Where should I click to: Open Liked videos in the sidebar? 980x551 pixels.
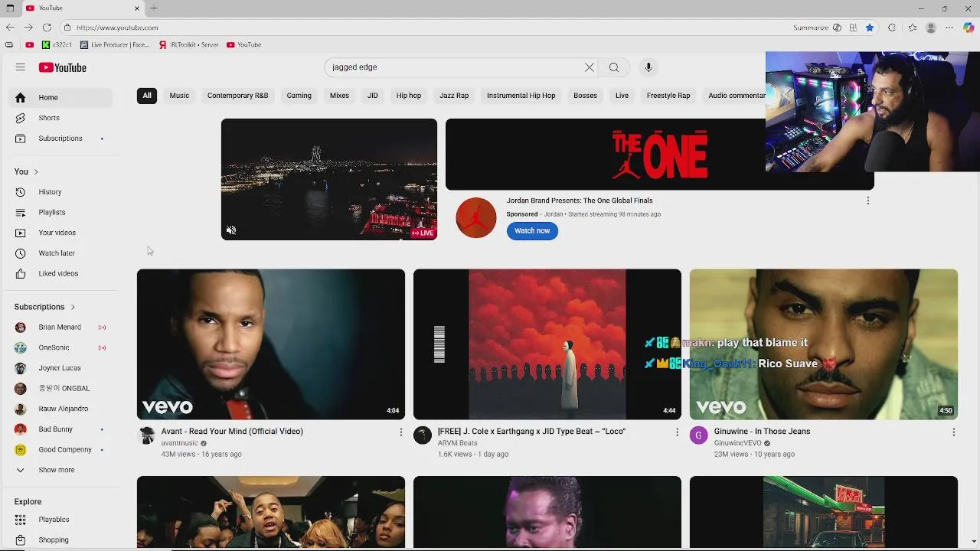point(61,273)
